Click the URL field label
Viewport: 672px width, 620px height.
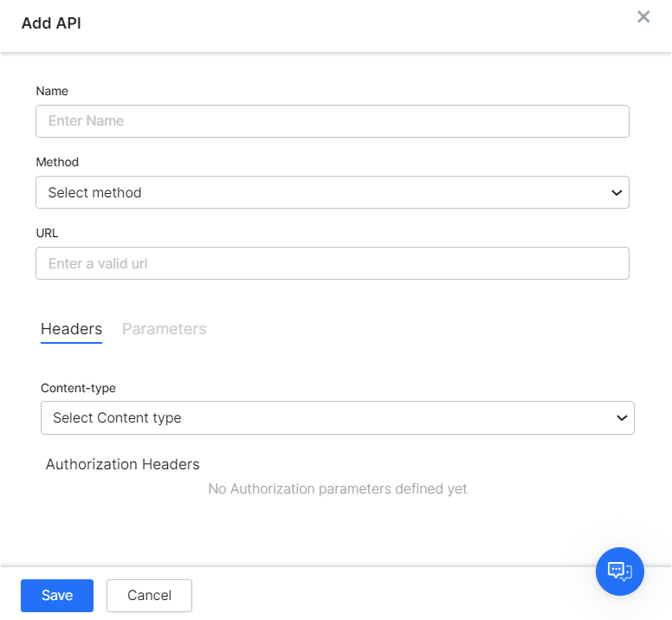[x=47, y=233]
